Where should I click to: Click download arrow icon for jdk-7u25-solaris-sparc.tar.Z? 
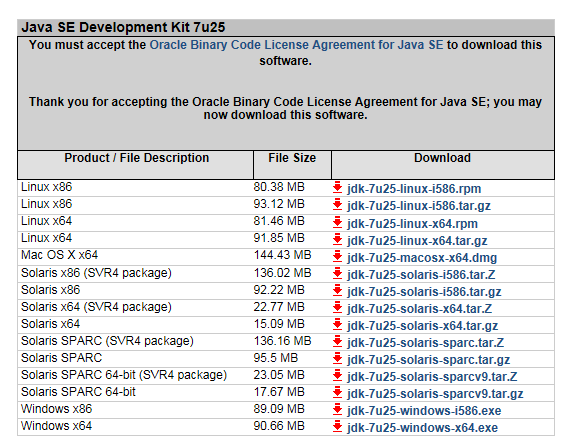point(338,342)
